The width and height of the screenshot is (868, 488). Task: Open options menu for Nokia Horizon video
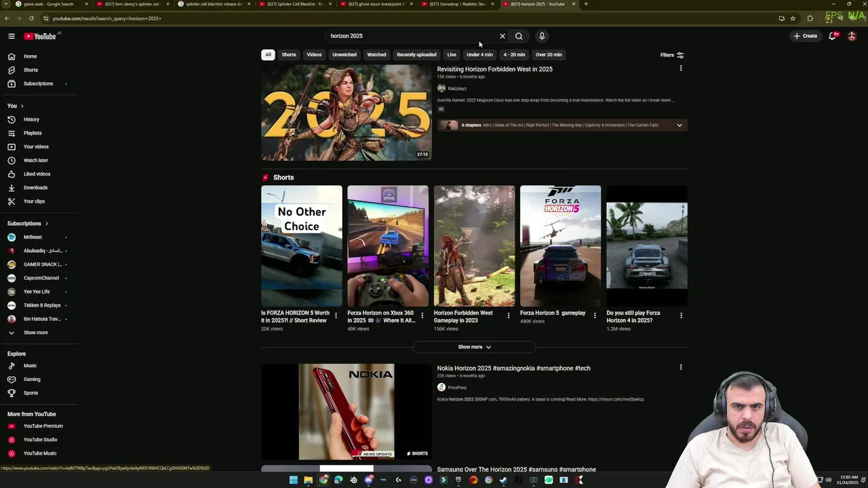point(681,367)
